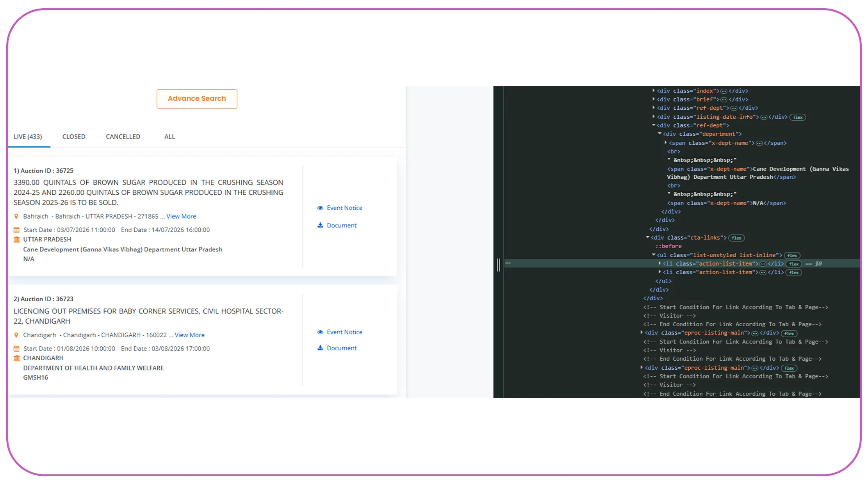Image resolution: width=868 pixels, height=484 pixels.
Task: Click the building icon next to CHANDIGARH
Action: pos(17,358)
